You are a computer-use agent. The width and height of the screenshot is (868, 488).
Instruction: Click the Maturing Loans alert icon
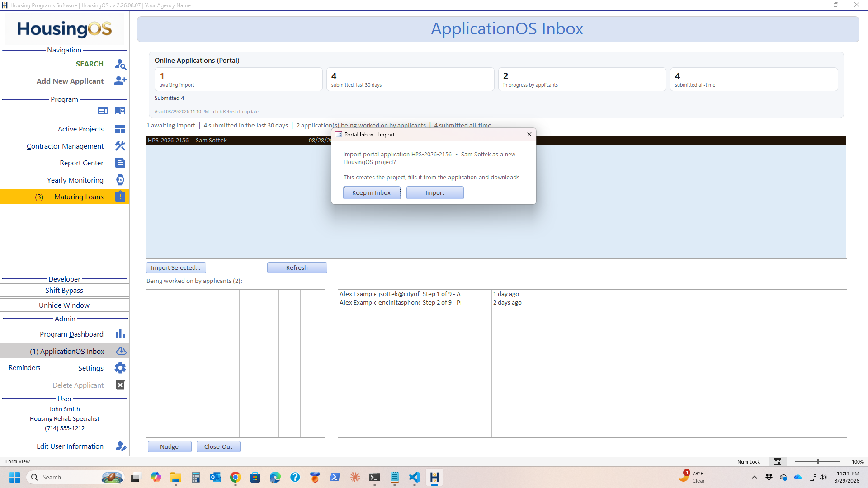[x=120, y=197]
